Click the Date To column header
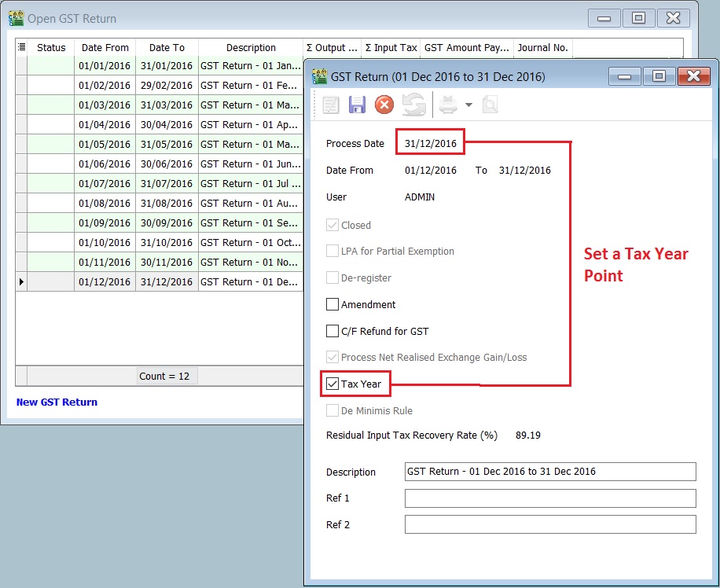 (x=167, y=47)
